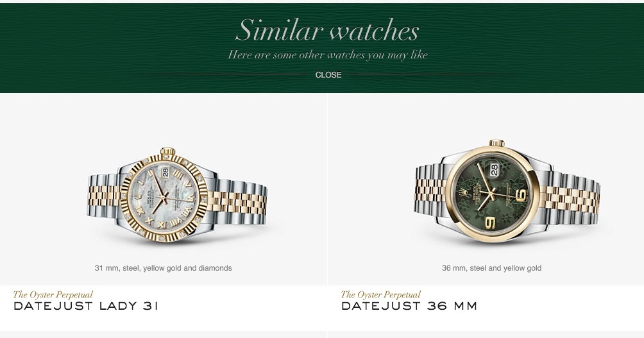Screen dimensions: 644x338
Task: Open the green floral dial Datejust 36 image
Action: 507,190
